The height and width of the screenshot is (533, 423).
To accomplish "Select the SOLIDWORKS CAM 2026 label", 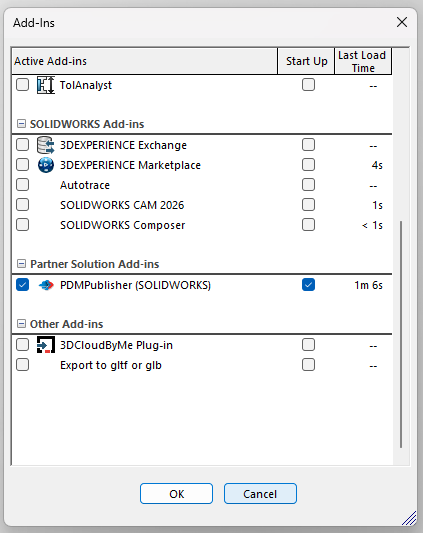I will tap(122, 205).
